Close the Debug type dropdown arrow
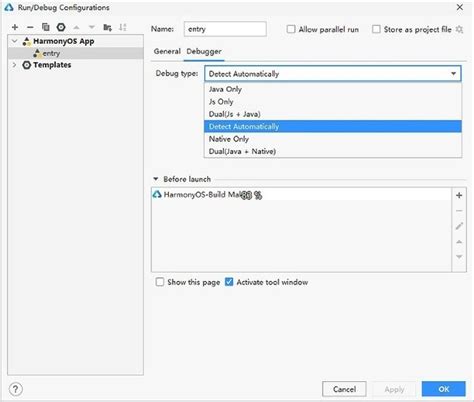Image resolution: width=474 pixels, height=402 pixels. [453, 74]
